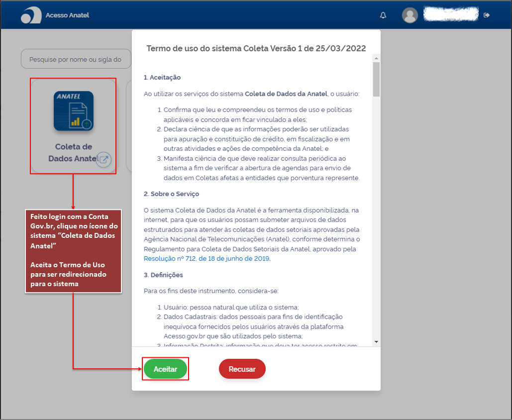
Task: Click the external link icon on Coleta card
Action: point(103,159)
